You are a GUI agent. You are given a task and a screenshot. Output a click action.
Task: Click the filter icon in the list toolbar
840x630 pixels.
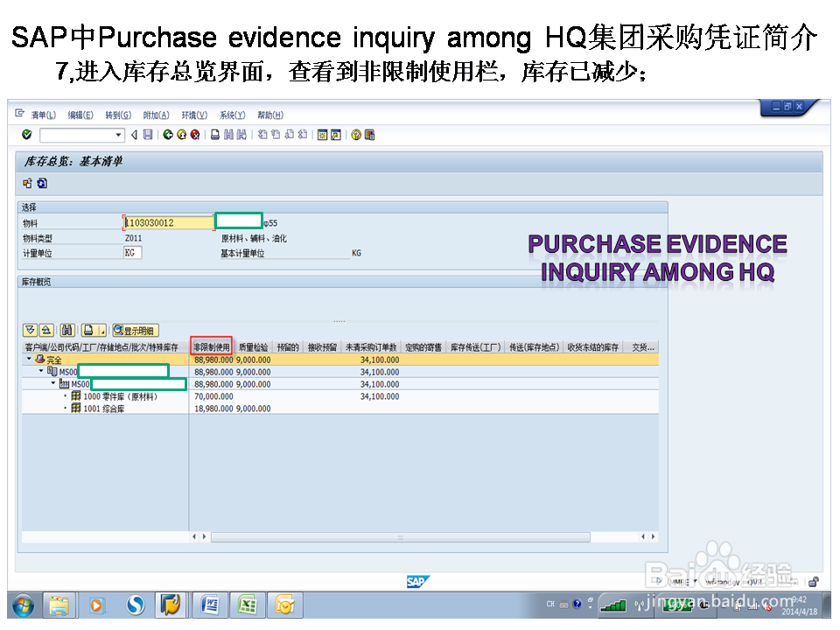(x=29, y=330)
